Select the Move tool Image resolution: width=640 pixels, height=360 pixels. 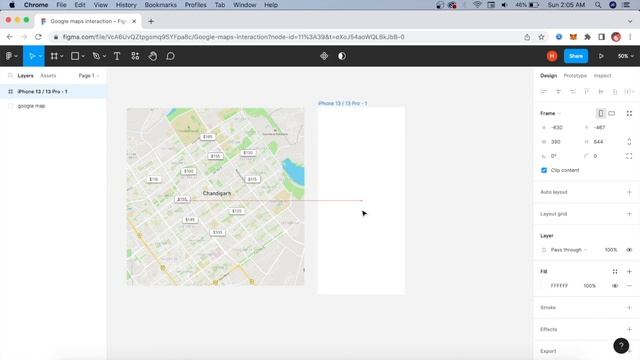tap(32, 56)
